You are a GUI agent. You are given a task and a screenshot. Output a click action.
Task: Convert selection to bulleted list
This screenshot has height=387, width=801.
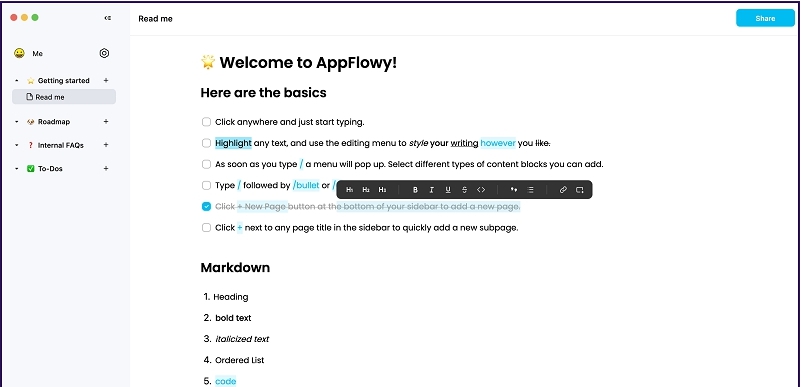click(x=530, y=189)
